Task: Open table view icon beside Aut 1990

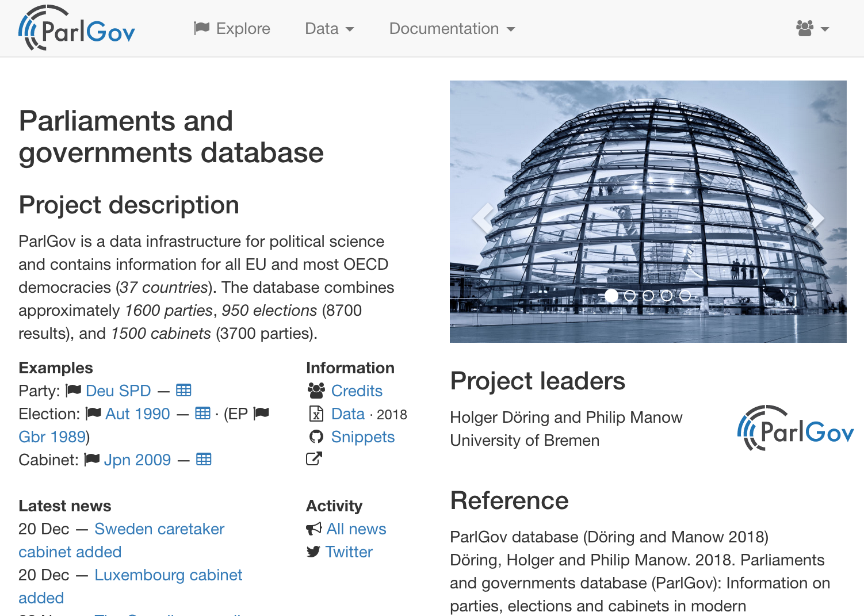Action: tap(203, 413)
